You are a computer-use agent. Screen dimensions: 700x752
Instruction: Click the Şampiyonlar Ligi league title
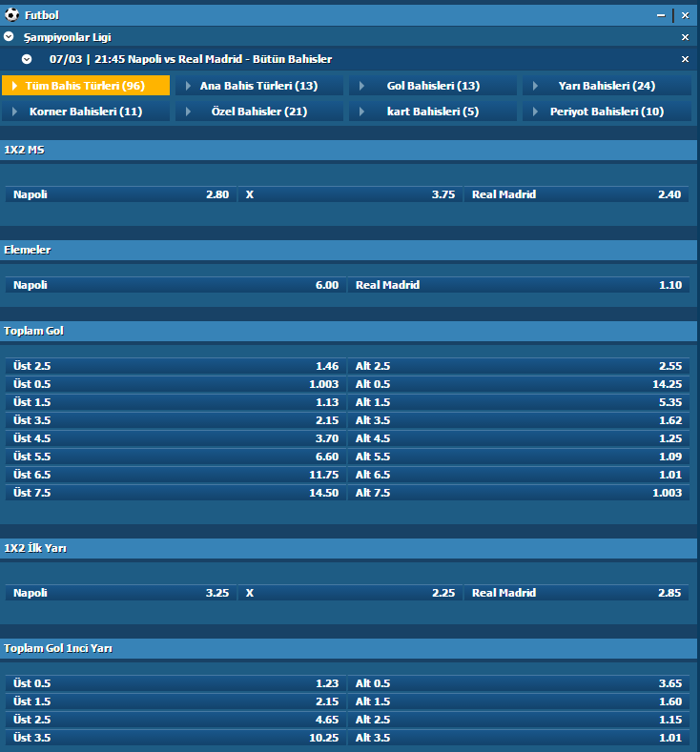(67, 37)
